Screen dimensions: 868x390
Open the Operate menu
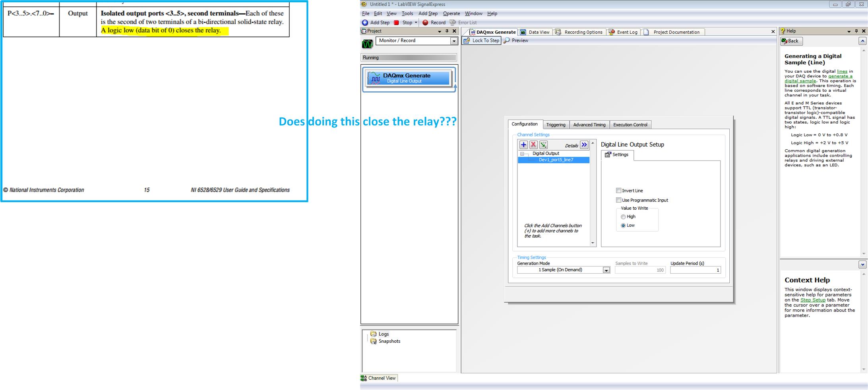click(x=451, y=14)
